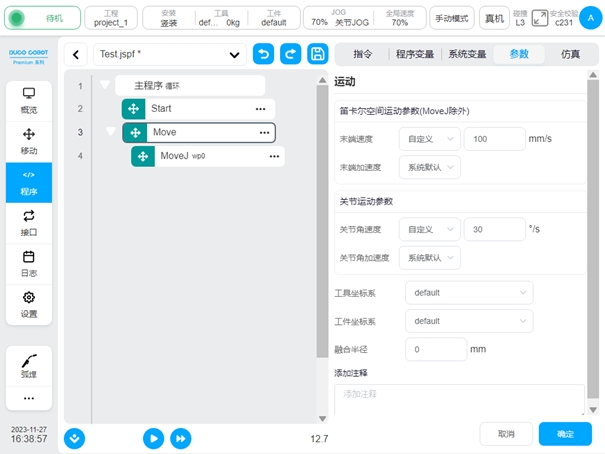Screen dimensions: 605x454
Task: Click the 取消 cancel button
Action: (x=506, y=434)
